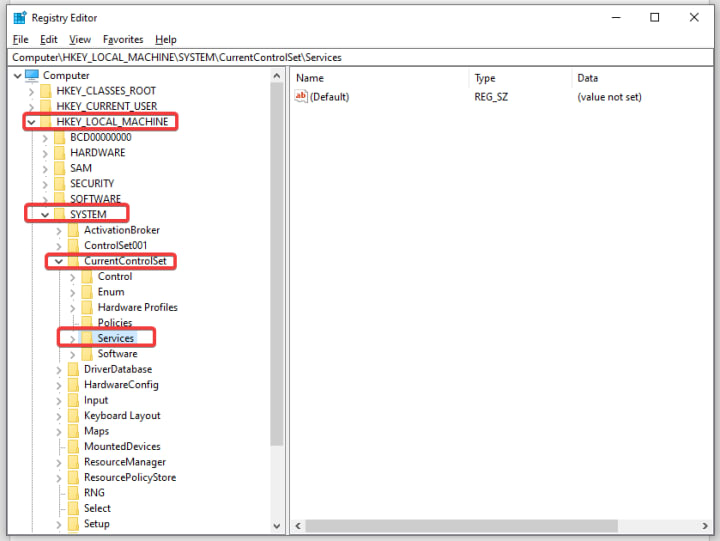The height and width of the screenshot is (541, 720).
Task: Click the Computer monitor icon
Action: pyautogui.click(x=32, y=75)
